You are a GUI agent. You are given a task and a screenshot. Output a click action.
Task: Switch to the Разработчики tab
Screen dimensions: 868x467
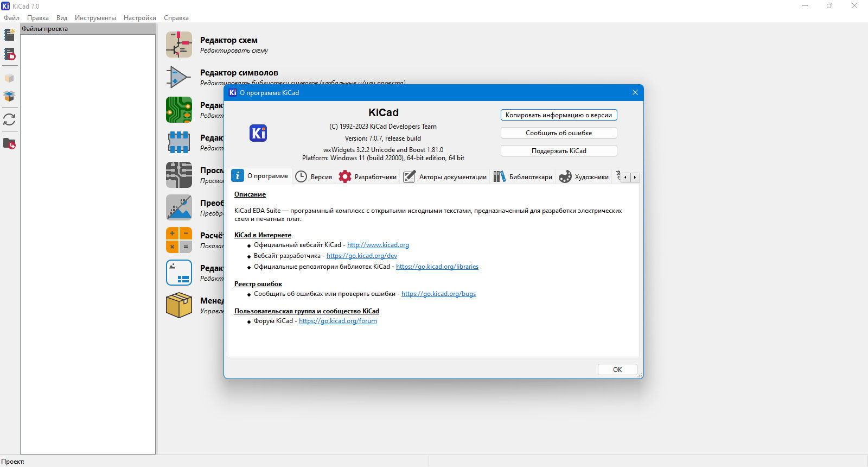[368, 177]
